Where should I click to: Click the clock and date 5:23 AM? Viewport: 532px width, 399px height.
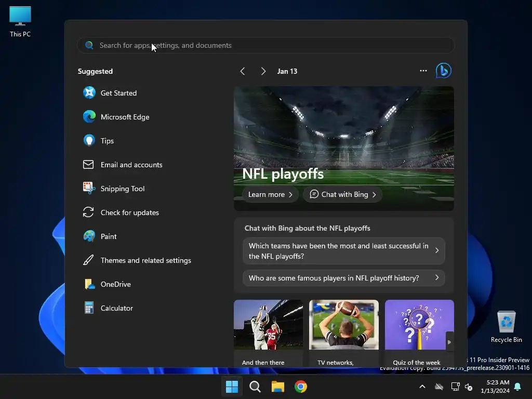tap(495, 387)
